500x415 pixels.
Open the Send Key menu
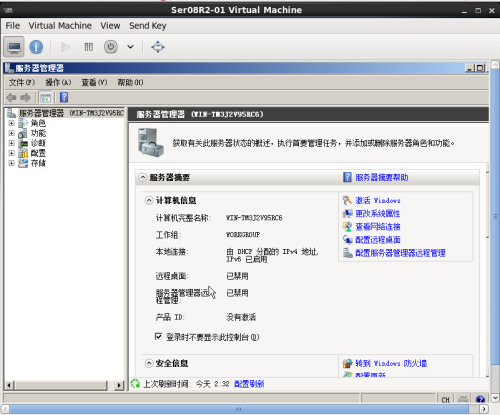point(148,26)
